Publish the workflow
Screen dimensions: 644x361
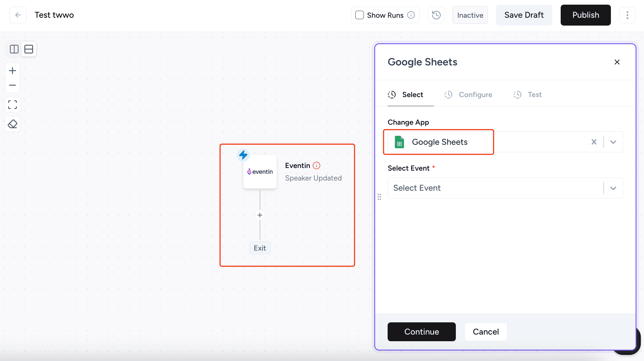(586, 15)
